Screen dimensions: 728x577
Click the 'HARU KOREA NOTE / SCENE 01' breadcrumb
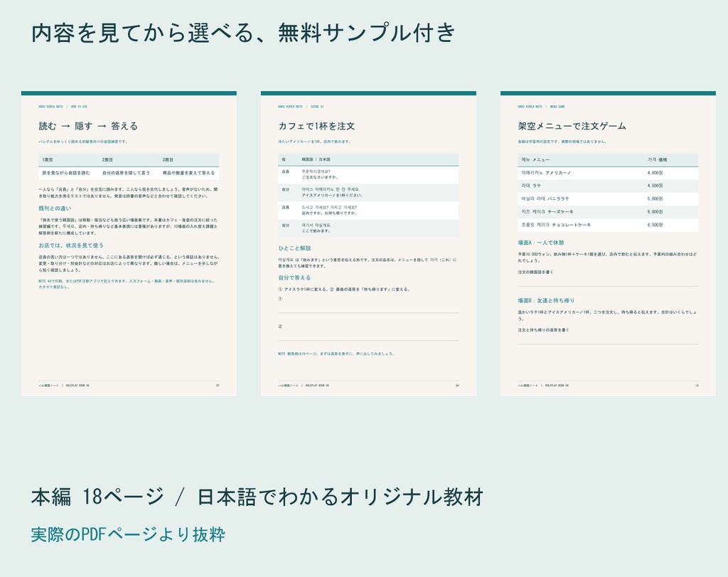[x=301, y=107]
